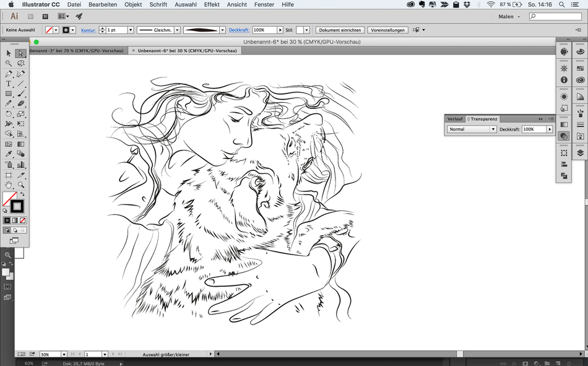This screenshot has width=588, height=366.
Task: Set paint mode to Gradient
Action: [15, 220]
